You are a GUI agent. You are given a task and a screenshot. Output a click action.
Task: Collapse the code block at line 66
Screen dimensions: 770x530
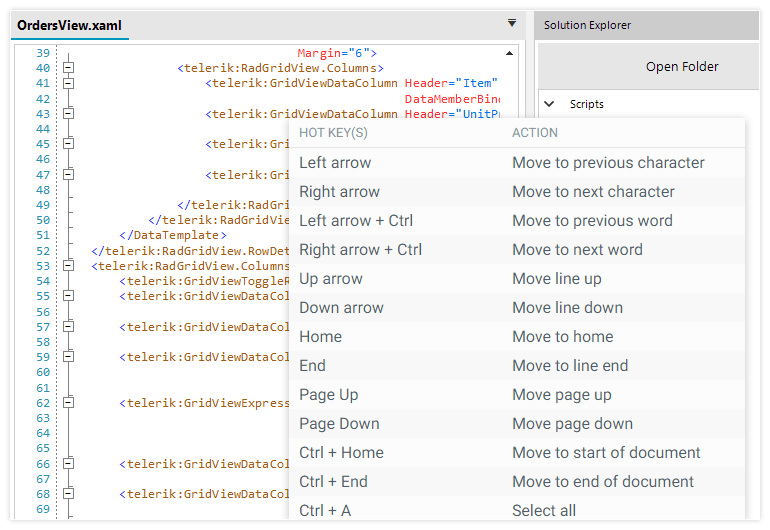click(x=69, y=464)
